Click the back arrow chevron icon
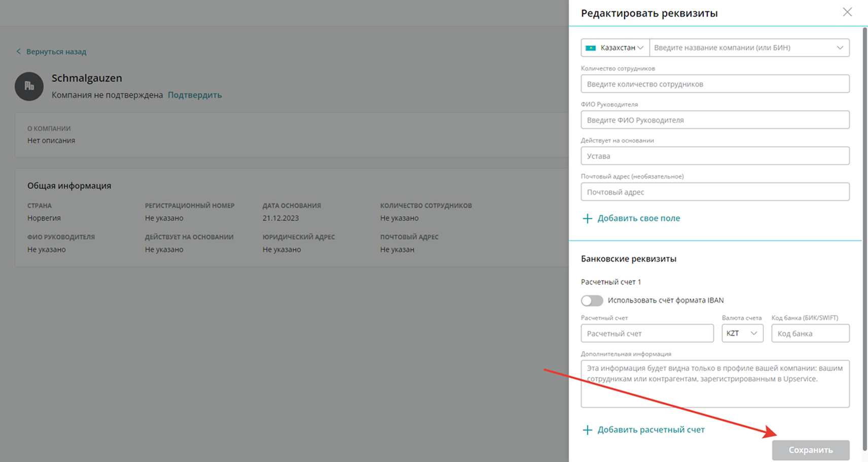Screen dimensions: 868x462 point(19,51)
